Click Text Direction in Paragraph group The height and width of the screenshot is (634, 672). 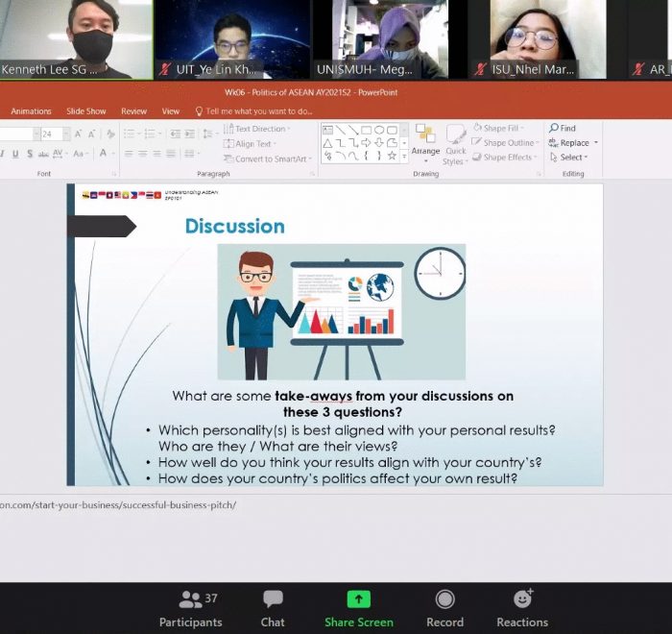pos(255,129)
